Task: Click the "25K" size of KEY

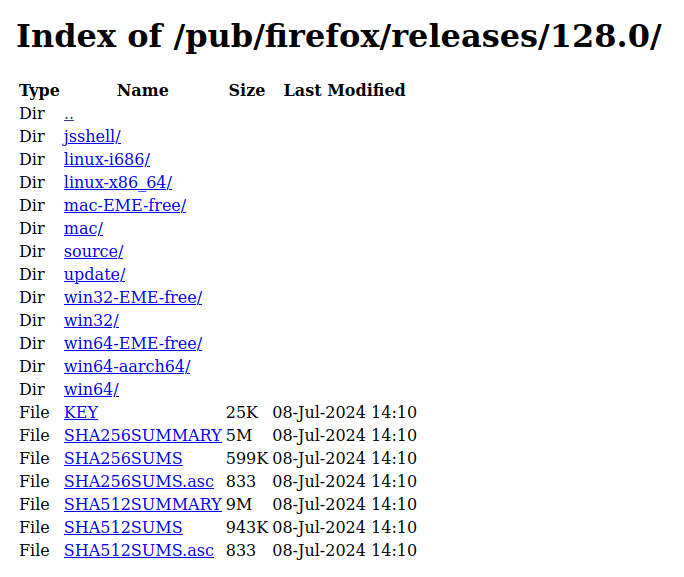Action: coord(242,413)
